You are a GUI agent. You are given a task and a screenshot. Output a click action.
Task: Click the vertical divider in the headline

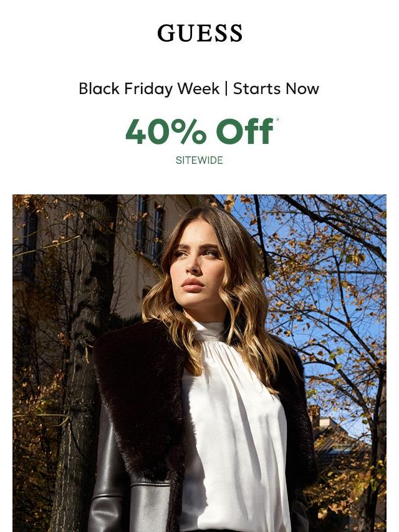point(226,89)
